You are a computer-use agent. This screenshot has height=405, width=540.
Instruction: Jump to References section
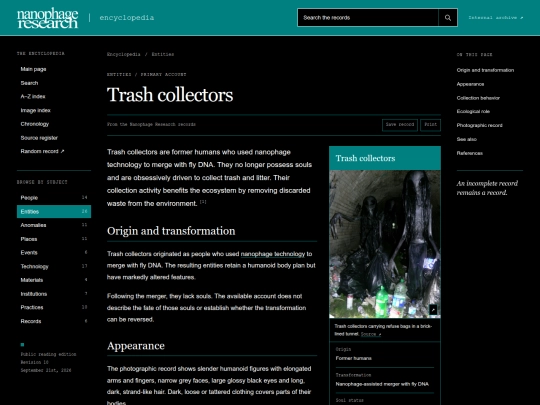tap(469, 153)
